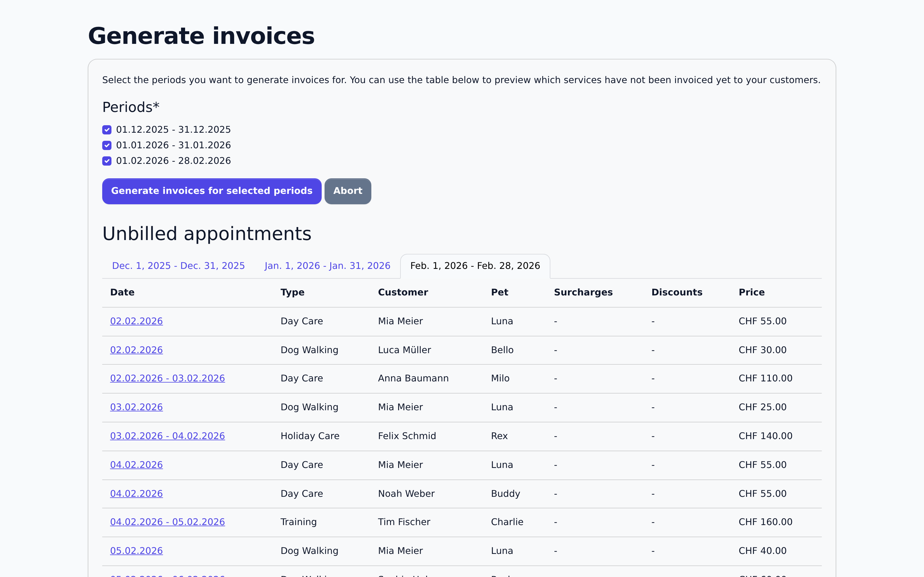This screenshot has height=577, width=924.
Task: Click the Generate invoices page title
Action: [201, 35]
